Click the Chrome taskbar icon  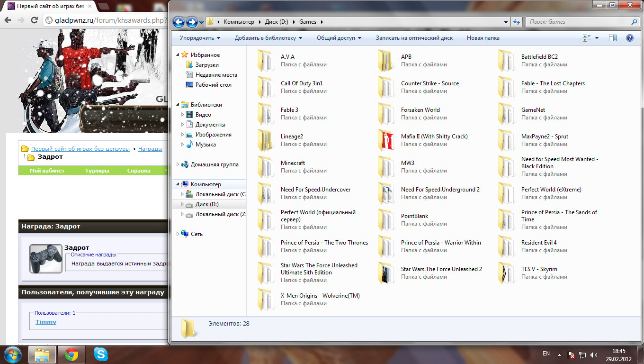point(72,354)
